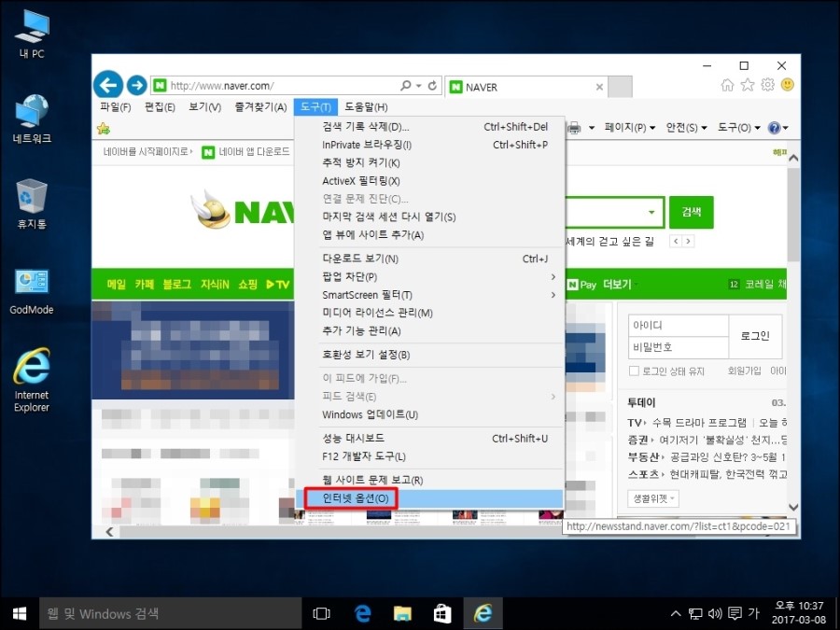The width and height of the screenshot is (840, 630).
Task: Click the horizontal scrollbar left arrow
Action: click(x=109, y=531)
